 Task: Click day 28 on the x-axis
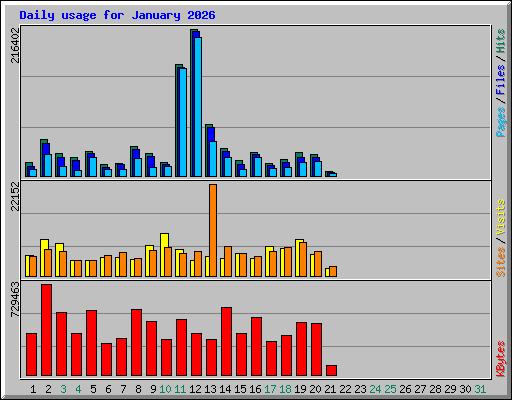click(x=435, y=389)
